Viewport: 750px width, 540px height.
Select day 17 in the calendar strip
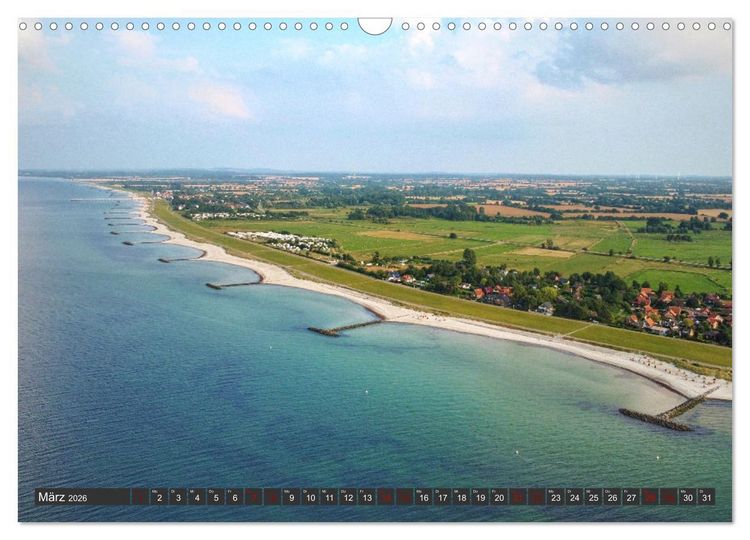442,496
